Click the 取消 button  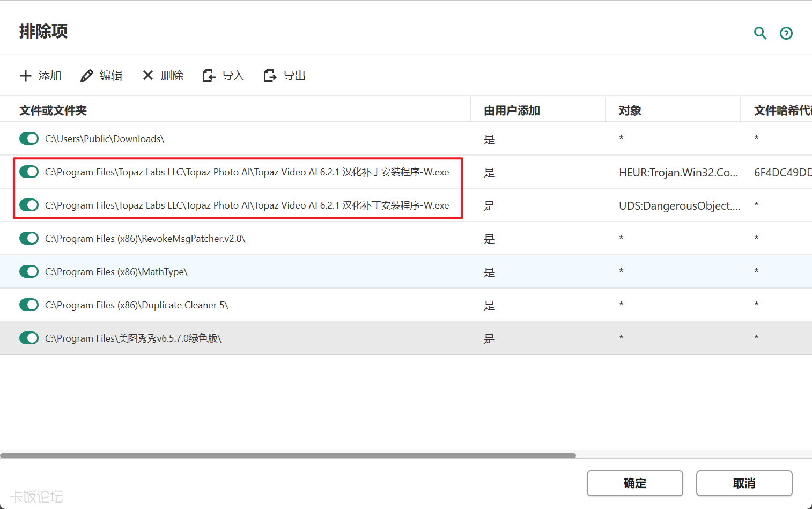(744, 483)
